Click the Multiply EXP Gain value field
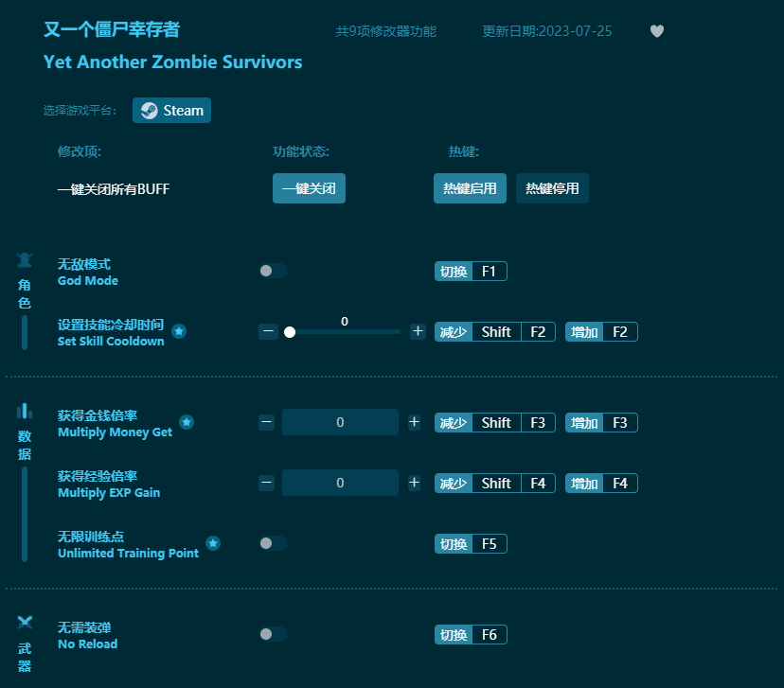The height and width of the screenshot is (688, 784). [340, 483]
